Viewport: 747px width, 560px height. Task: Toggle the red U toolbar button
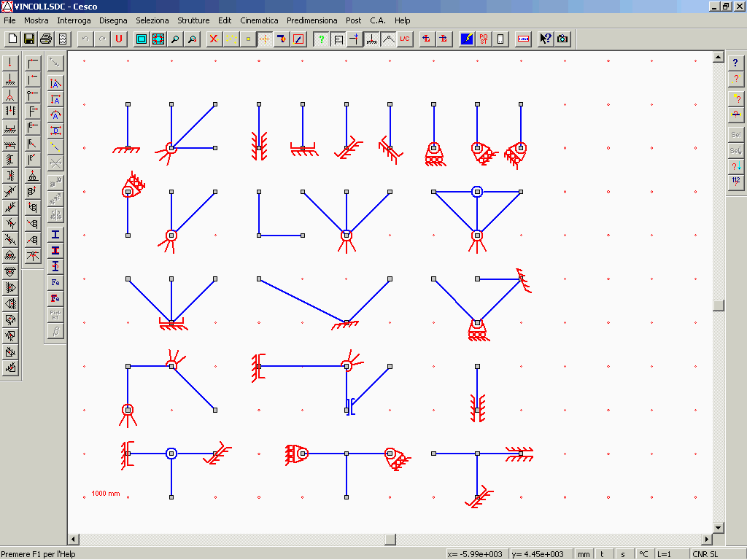tap(119, 39)
